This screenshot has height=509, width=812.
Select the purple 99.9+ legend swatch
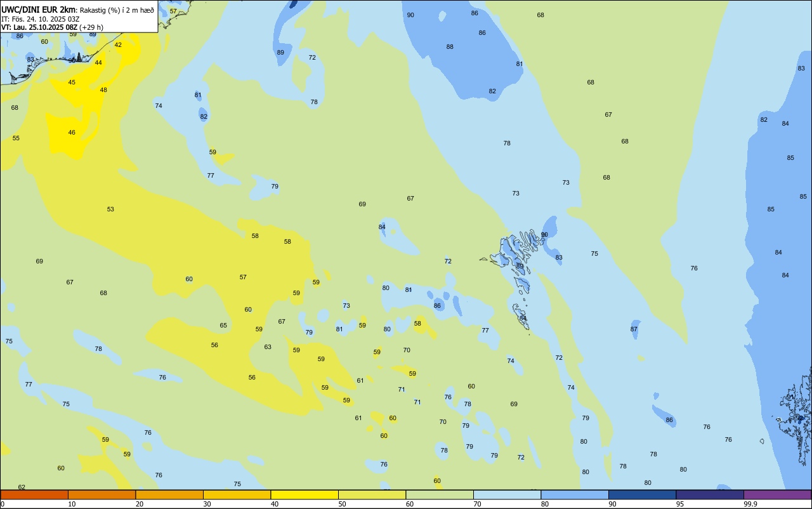click(x=777, y=494)
